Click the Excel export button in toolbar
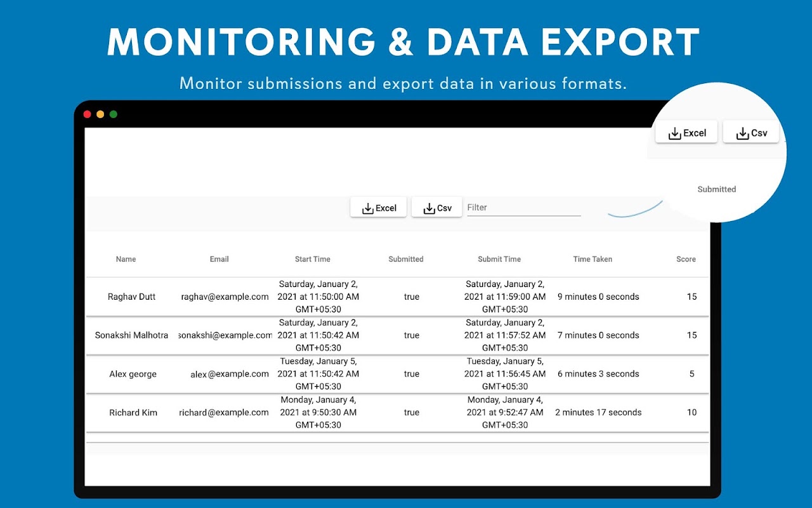This screenshot has height=508, width=812. (379, 208)
